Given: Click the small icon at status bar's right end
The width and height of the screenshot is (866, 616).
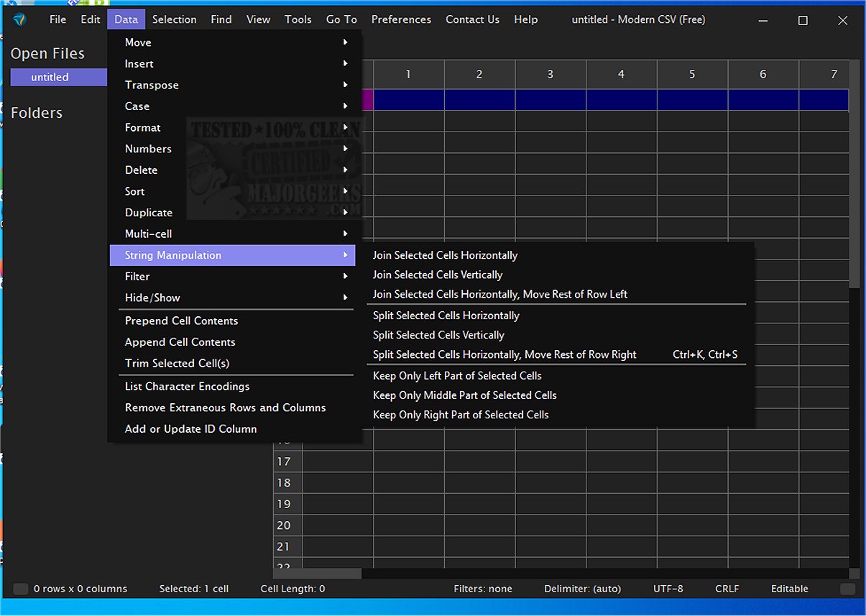Looking at the screenshot, I should [x=847, y=589].
